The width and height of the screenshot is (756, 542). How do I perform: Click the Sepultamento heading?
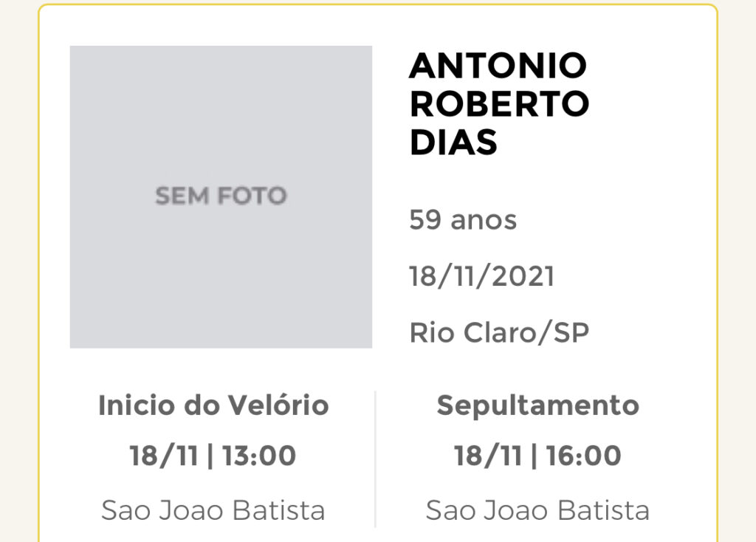[537, 406]
